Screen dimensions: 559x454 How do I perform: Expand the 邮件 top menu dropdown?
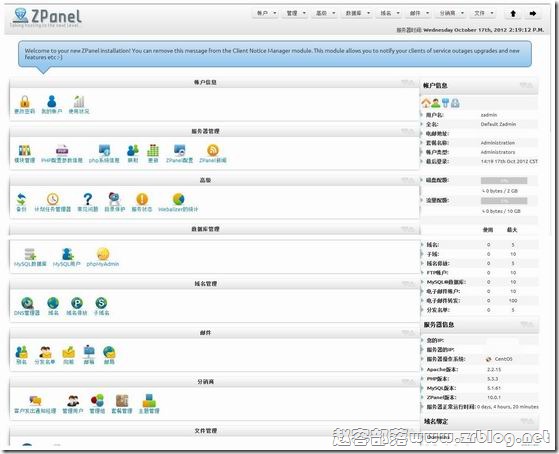419,13
